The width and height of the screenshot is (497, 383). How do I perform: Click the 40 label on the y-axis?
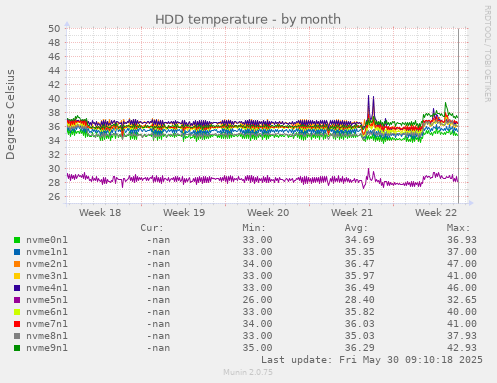(54, 99)
